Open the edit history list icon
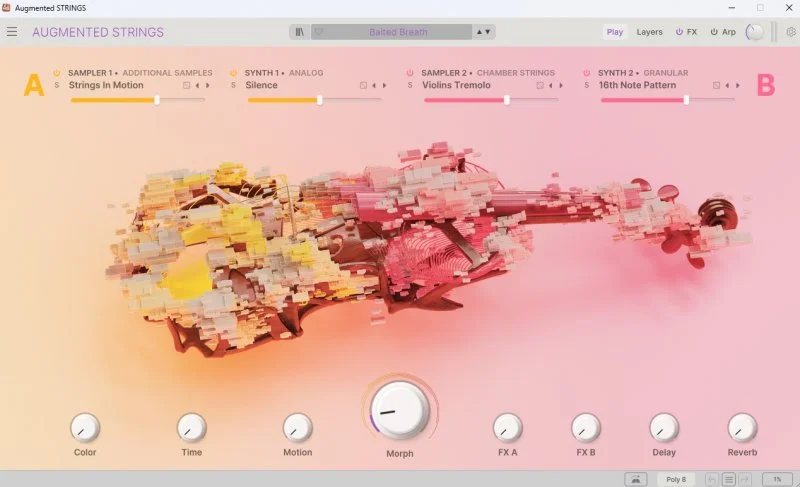 [729, 479]
